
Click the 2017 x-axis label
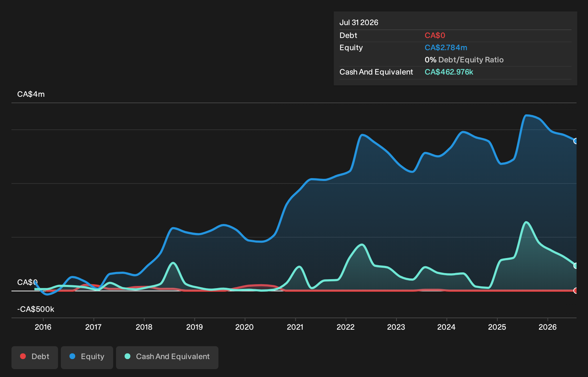coord(93,327)
